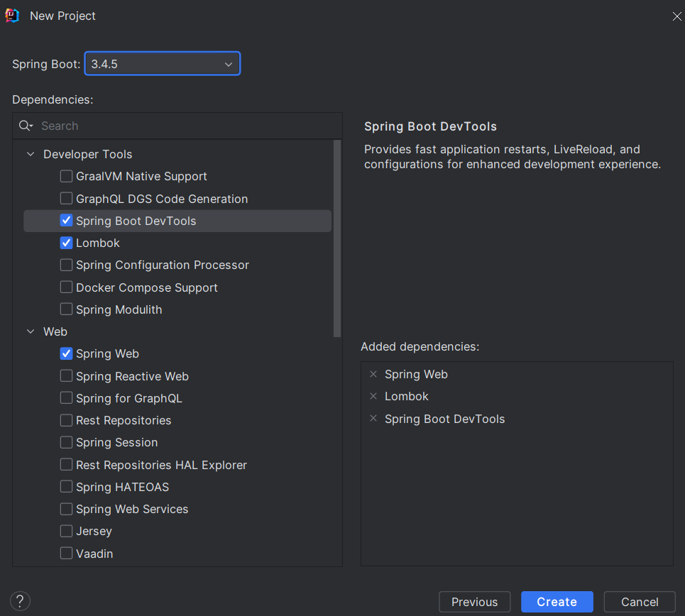Check the Rest Repositories box
Screen dimensions: 685x616
pos(66,420)
